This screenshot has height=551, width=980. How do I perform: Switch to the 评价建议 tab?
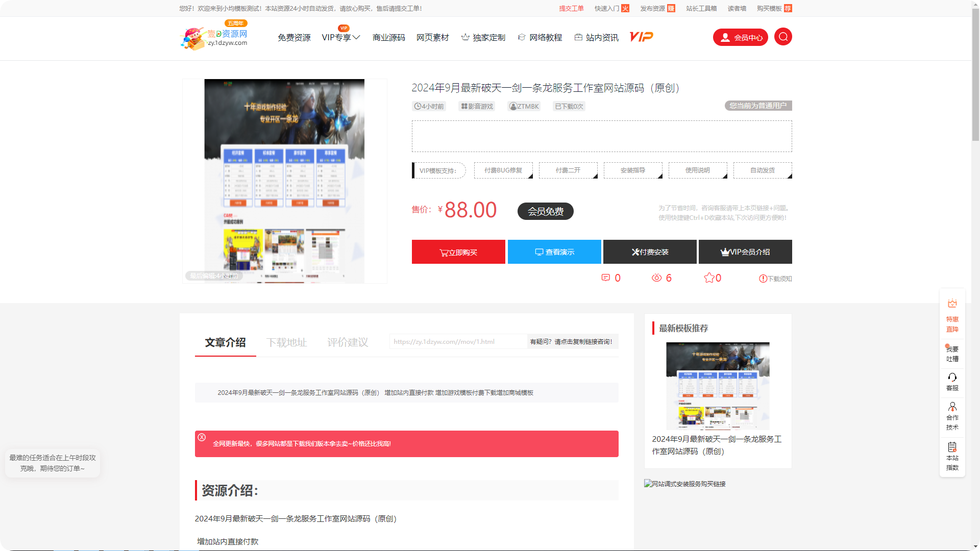coord(348,342)
